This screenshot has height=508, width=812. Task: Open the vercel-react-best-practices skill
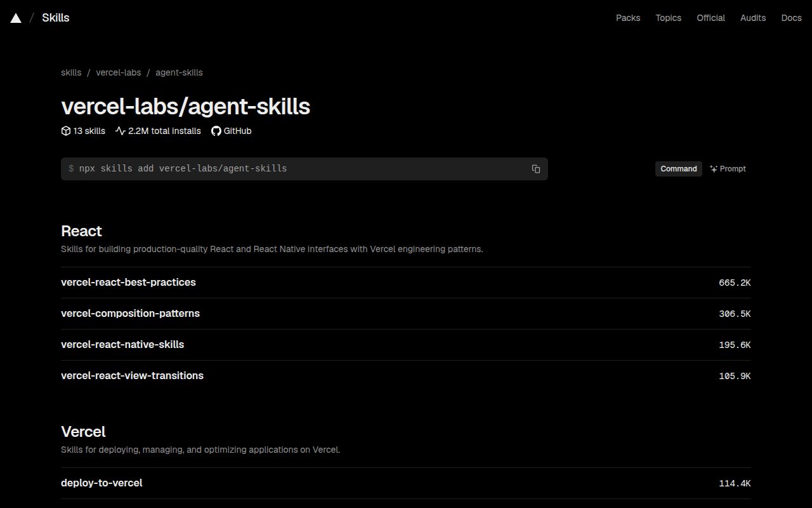[406, 283]
